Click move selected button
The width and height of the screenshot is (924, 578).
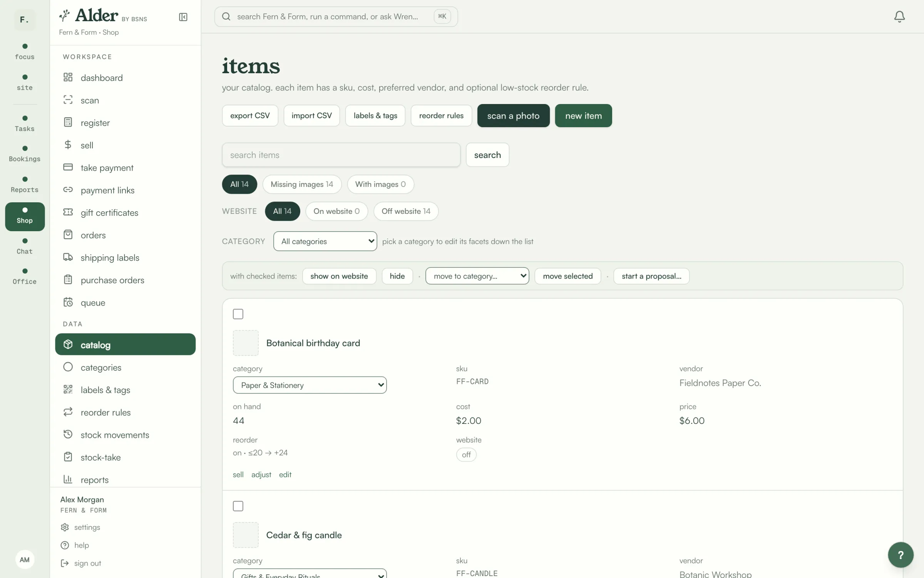(x=567, y=276)
